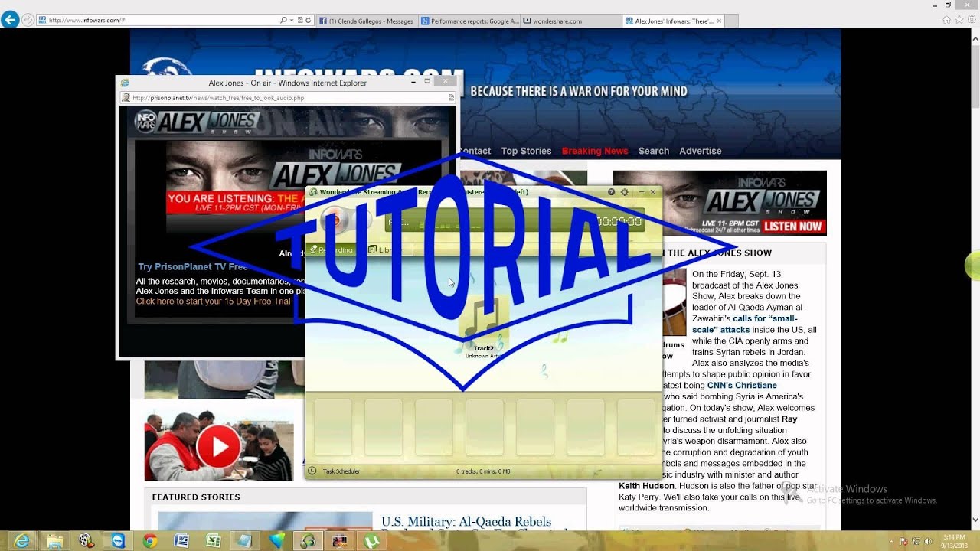Image resolution: width=980 pixels, height=551 pixels.
Task: Open uTorrent from the taskbar
Action: click(x=371, y=541)
